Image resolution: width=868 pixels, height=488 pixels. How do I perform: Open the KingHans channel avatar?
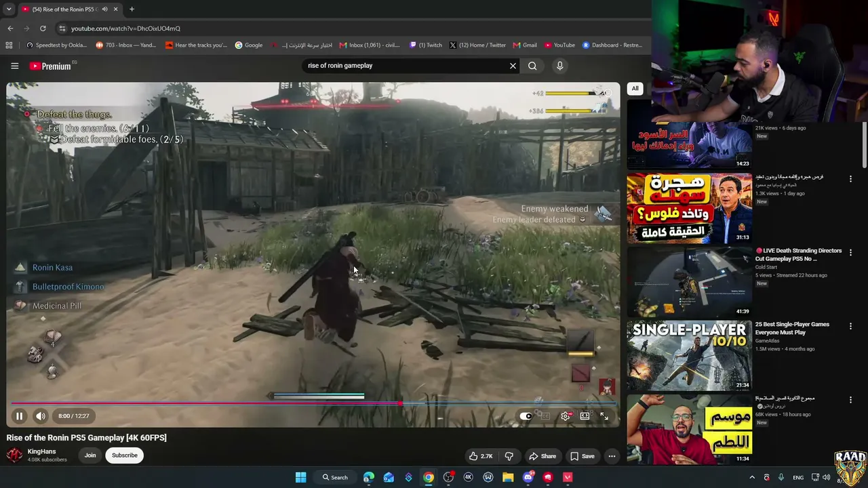pyautogui.click(x=14, y=455)
